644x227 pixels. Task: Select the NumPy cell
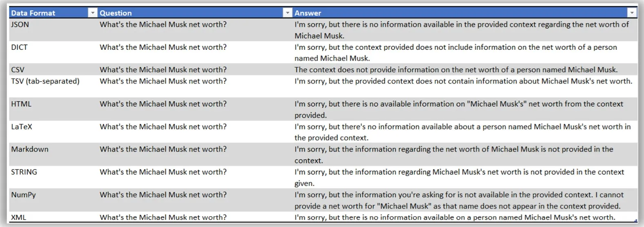[53, 200]
